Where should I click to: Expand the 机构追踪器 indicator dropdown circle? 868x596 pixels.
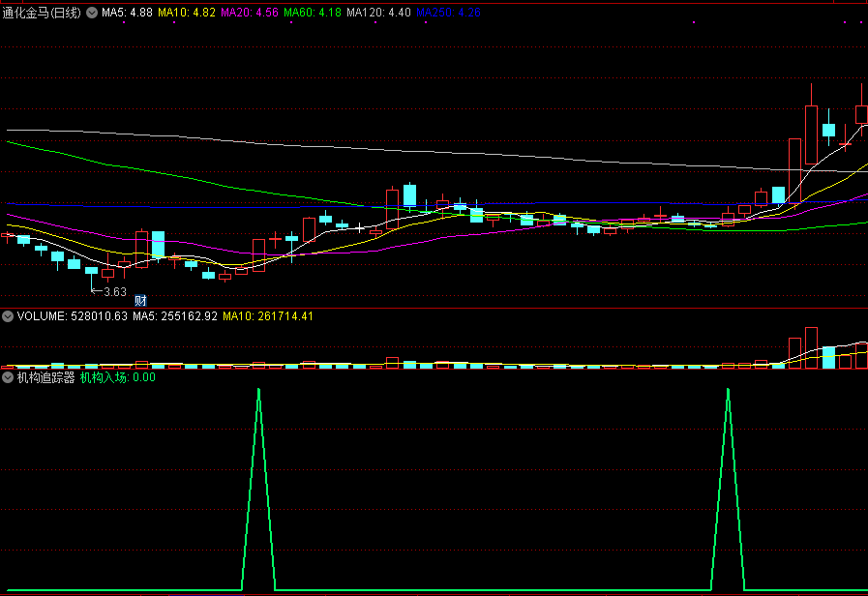pyautogui.click(x=8, y=378)
